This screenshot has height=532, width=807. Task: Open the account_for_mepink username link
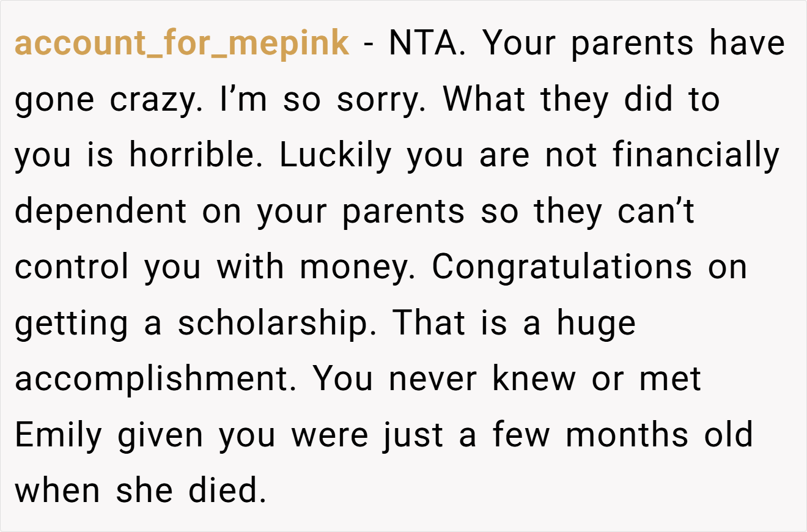pos(182,44)
